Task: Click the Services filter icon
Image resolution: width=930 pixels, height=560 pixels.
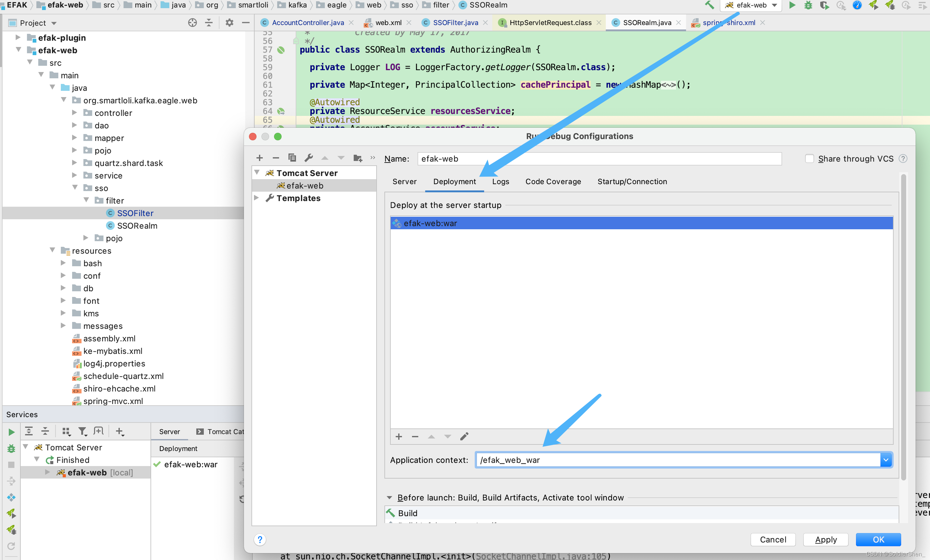Action: (82, 431)
